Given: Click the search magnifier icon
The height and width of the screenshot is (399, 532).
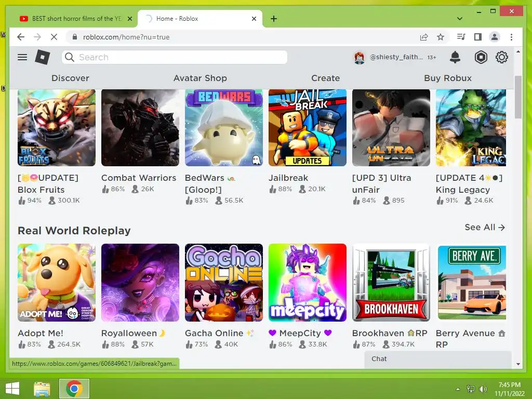Looking at the screenshot, I should [x=70, y=57].
